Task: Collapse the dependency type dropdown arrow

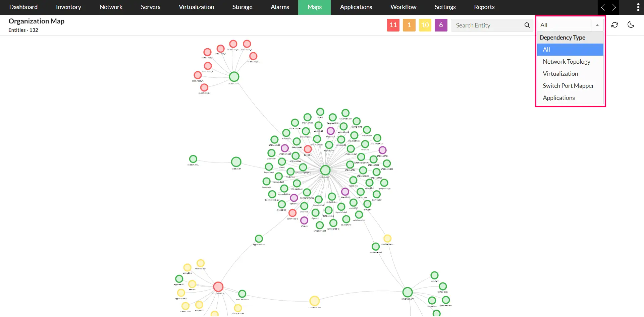Action: click(x=597, y=25)
